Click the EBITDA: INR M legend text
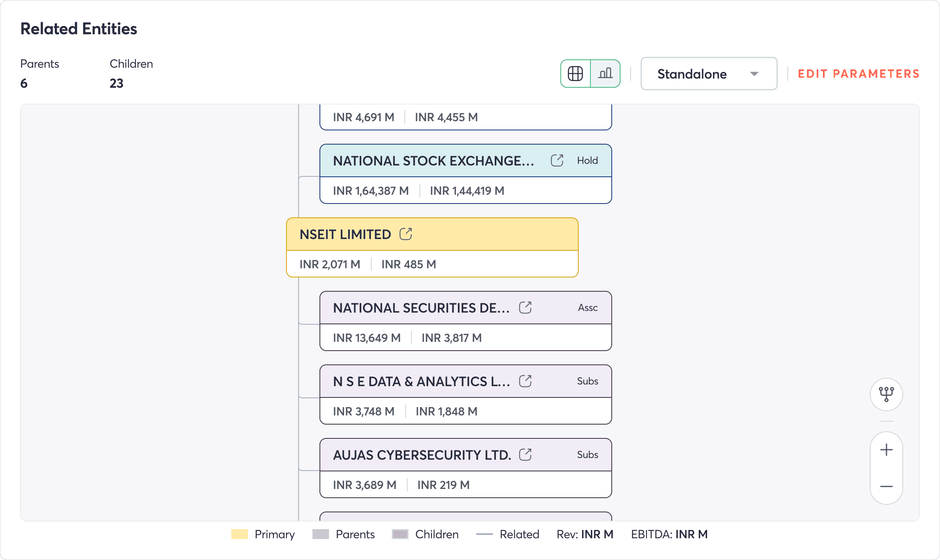Image resolution: width=940 pixels, height=560 pixels. point(669,535)
